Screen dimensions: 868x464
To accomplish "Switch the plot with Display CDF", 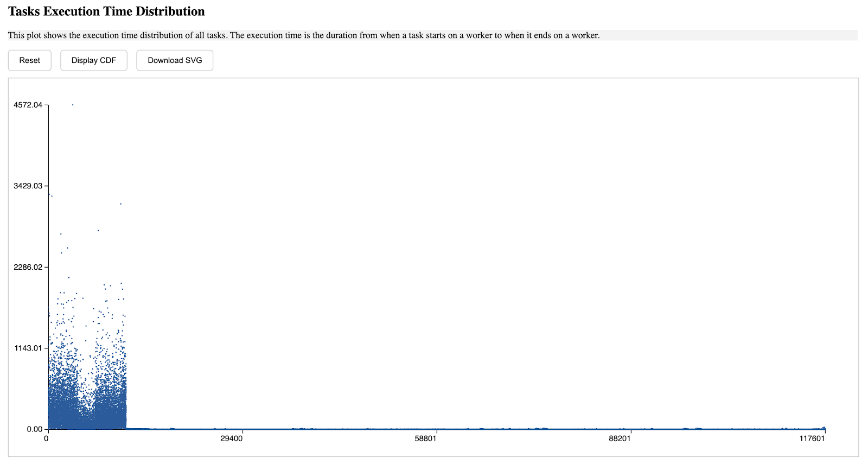I will coord(94,60).
